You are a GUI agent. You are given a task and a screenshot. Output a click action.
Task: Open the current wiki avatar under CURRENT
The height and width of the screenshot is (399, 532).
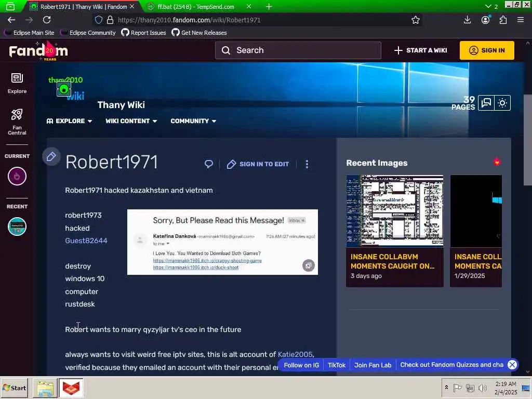click(17, 176)
